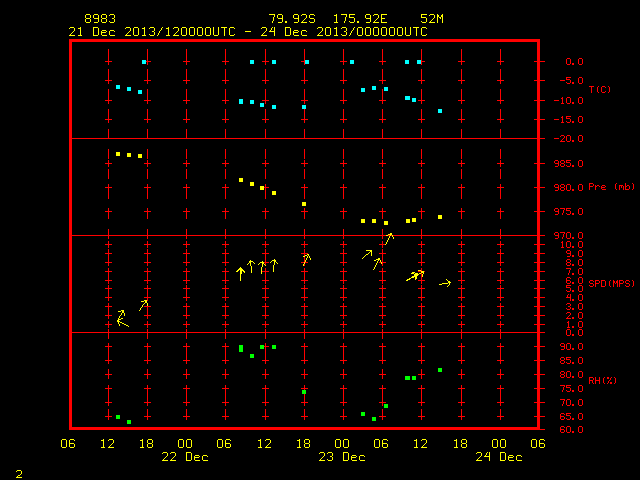
Task: Click the station ID 8983 in header
Action: (100, 19)
